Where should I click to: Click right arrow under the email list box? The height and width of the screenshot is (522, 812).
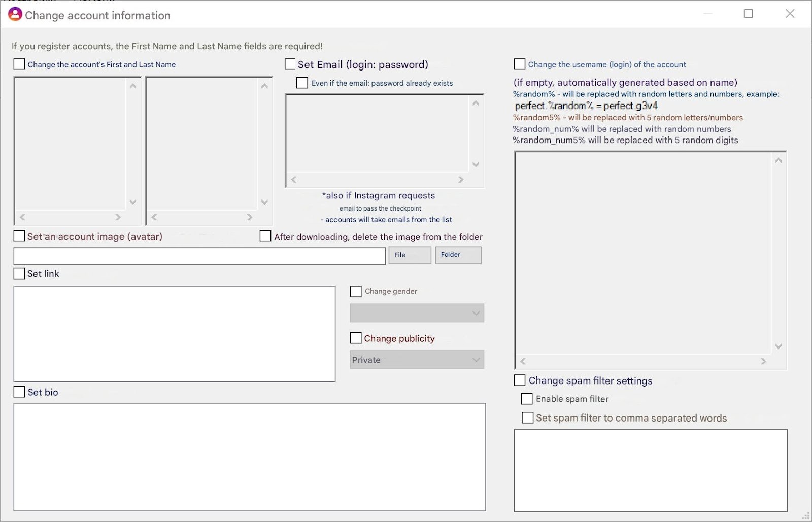click(x=461, y=180)
